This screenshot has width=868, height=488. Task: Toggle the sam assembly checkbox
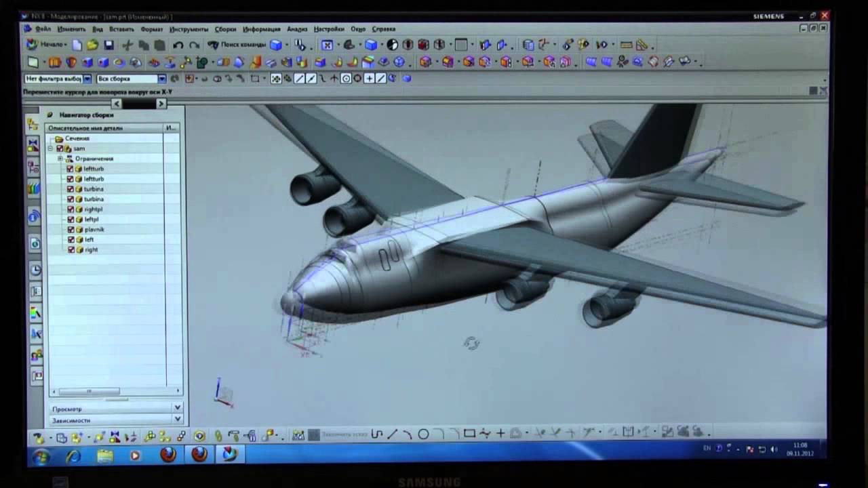tap(59, 148)
